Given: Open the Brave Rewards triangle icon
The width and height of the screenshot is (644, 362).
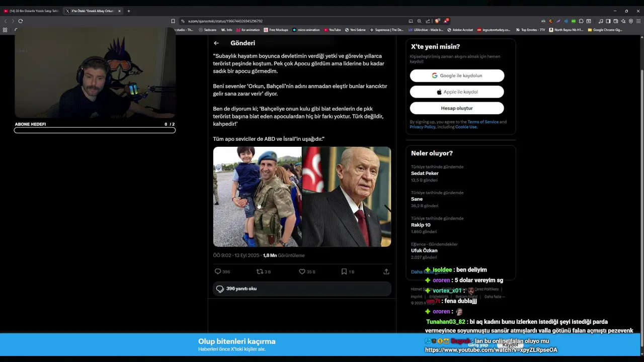Looking at the screenshot, I should click(x=446, y=21).
